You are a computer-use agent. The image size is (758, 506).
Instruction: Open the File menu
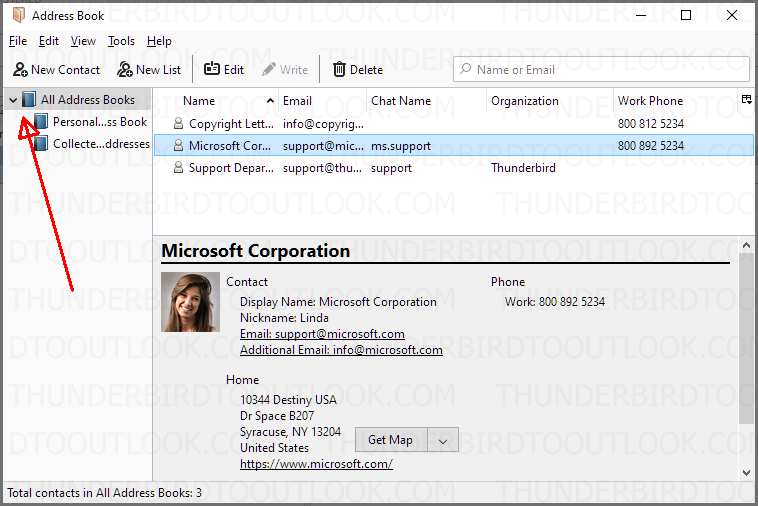pos(18,41)
